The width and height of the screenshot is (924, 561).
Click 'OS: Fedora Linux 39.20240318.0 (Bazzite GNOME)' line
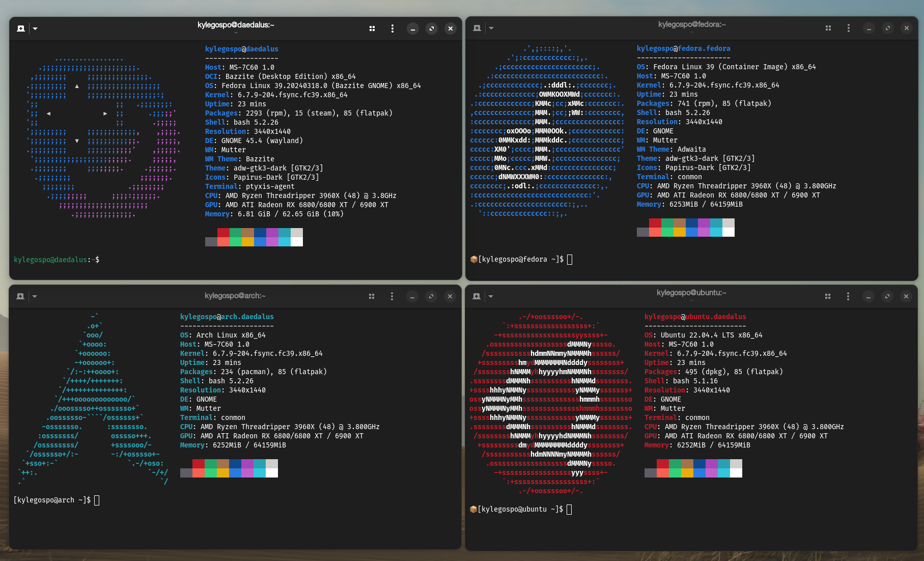click(313, 86)
